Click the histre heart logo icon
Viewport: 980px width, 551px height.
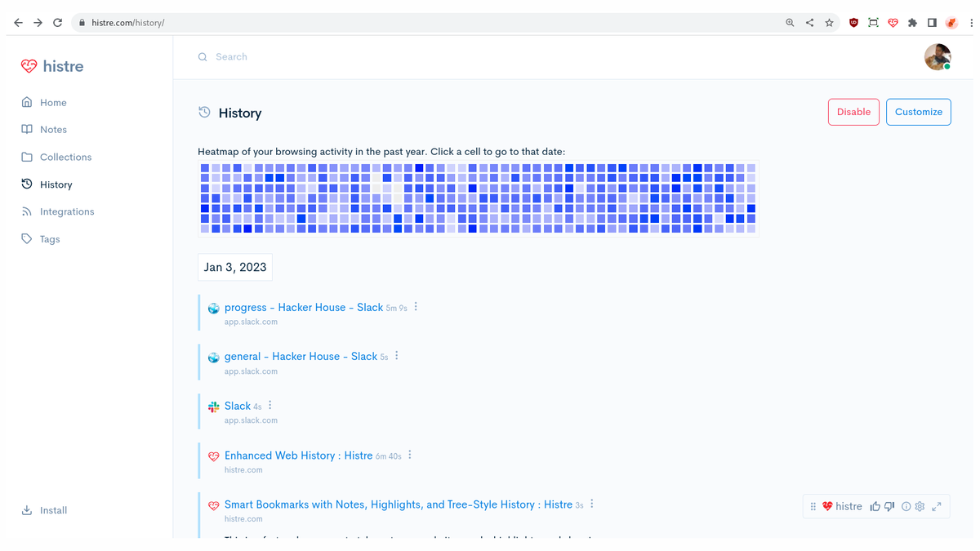pos(29,66)
